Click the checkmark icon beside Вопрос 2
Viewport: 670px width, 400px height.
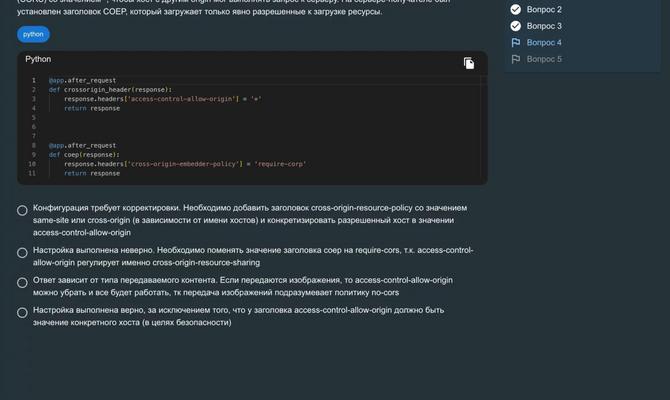pyautogui.click(x=516, y=9)
